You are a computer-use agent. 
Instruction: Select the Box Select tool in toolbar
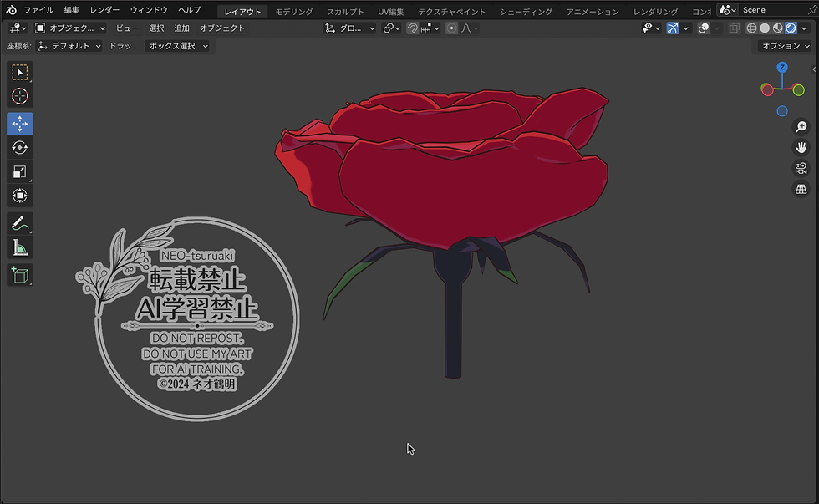click(x=20, y=72)
